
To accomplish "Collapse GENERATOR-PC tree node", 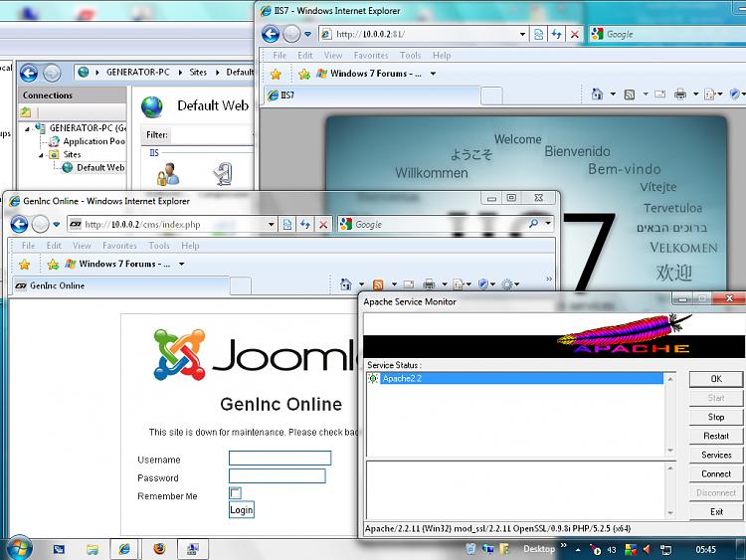I will point(27,128).
